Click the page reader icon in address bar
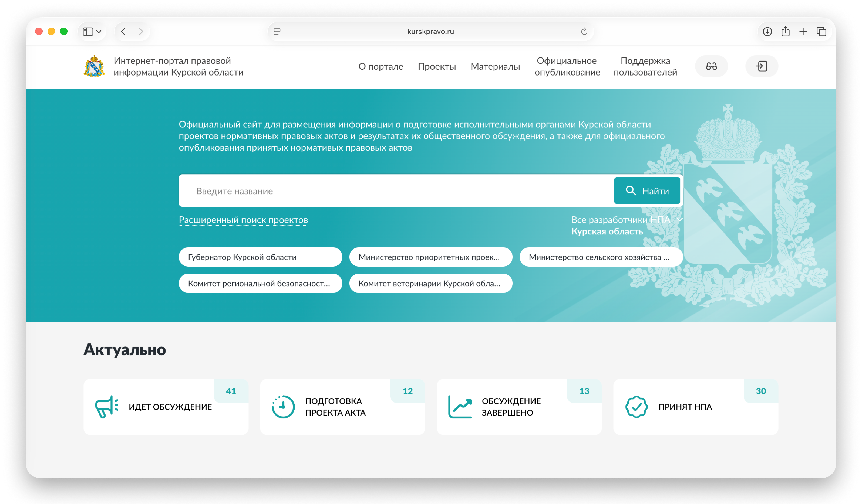The height and width of the screenshot is (504, 862). [x=277, y=32]
